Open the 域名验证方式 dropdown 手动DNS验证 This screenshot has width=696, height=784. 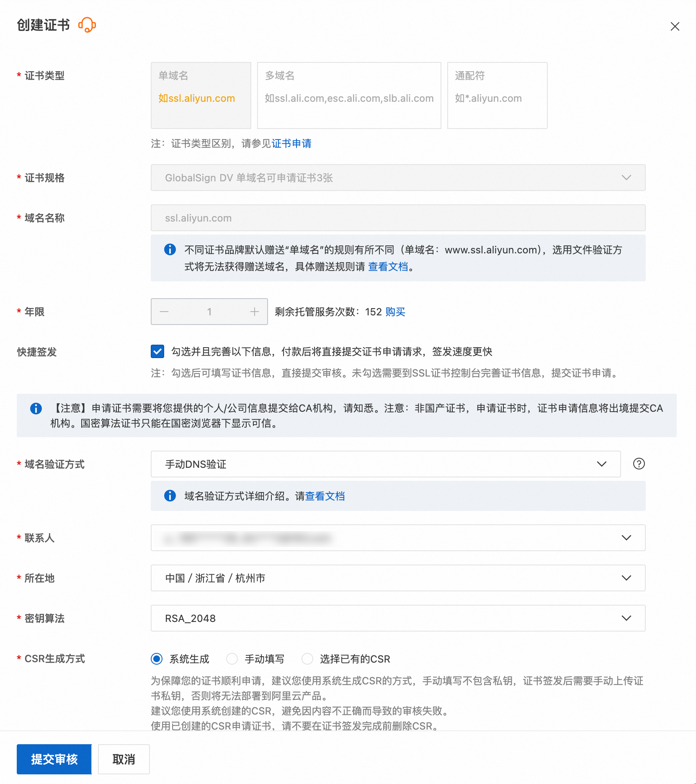(386, 464)
